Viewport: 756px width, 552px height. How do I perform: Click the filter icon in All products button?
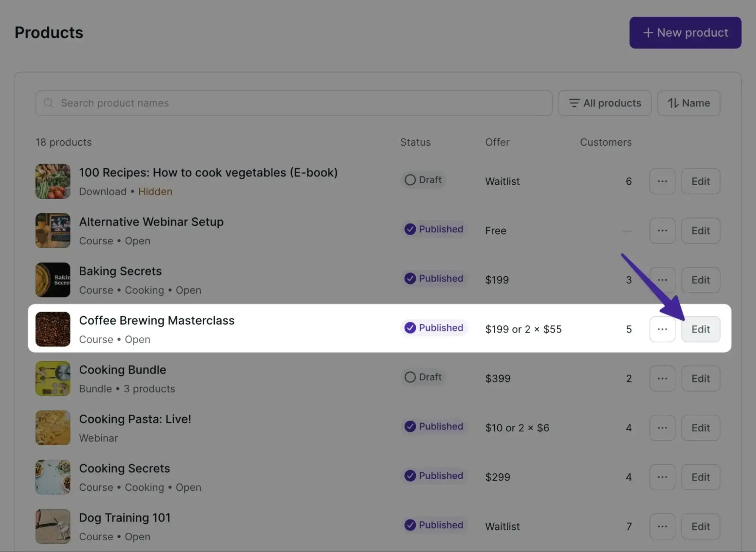(574, 103)
